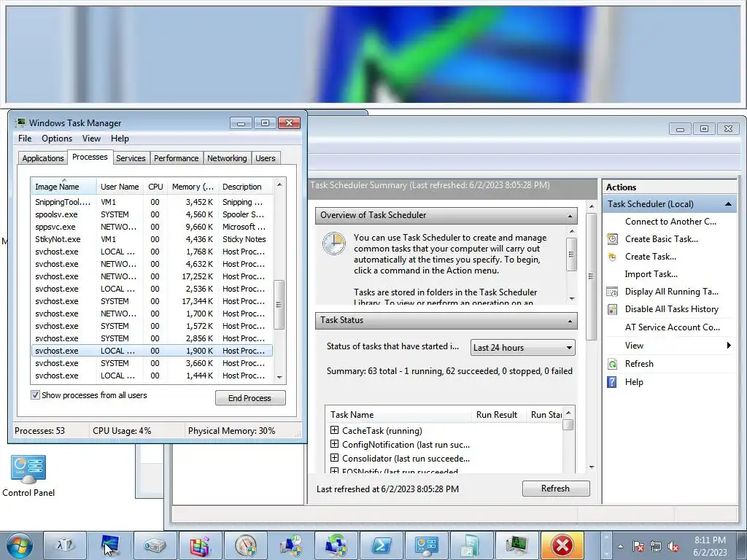Screen dimensions: 747x560
Task: Switch to the Networking tab
Action: click(227, 158)
